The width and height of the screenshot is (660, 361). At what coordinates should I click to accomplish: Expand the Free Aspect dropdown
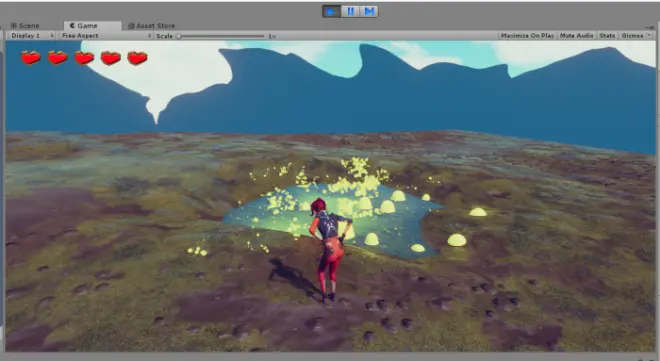coord(106,36)
